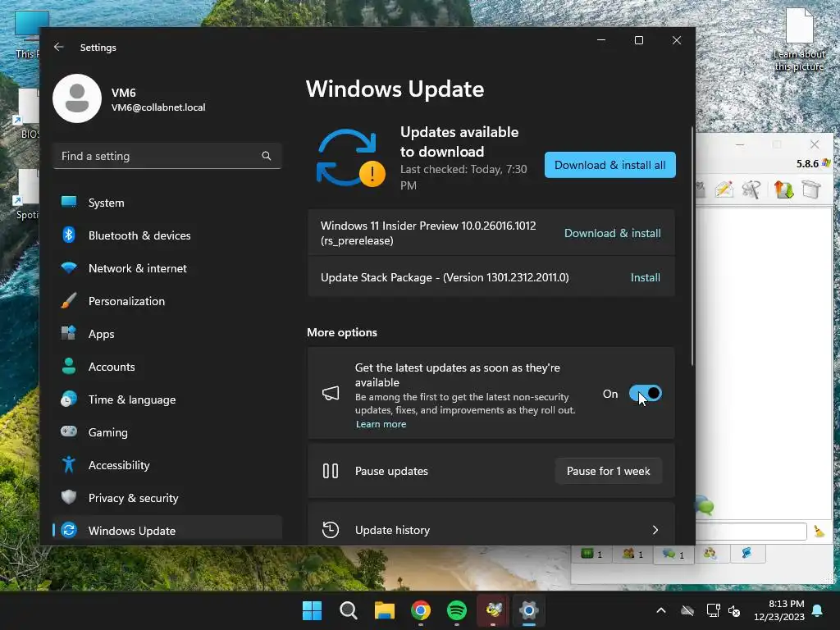The width and height of the screenshot is (840, 630).
Task: Click the 5.8.6 version label in background window
Action: (x=807, y=163)
